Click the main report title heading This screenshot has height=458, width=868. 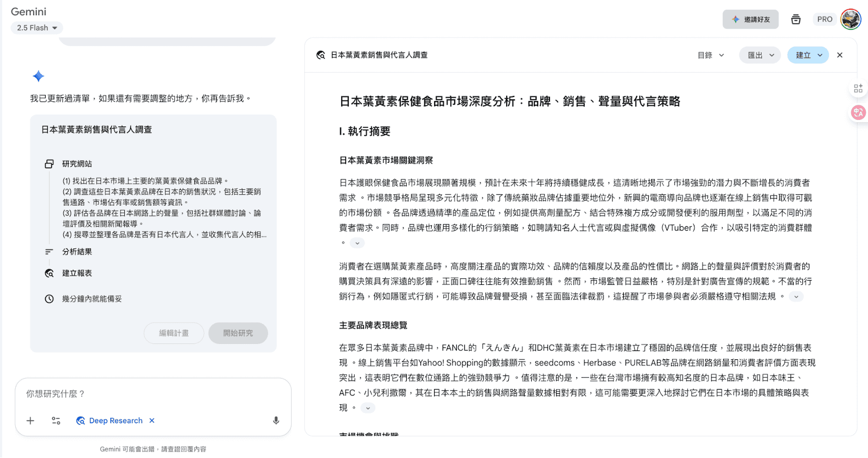pos(510,101)
